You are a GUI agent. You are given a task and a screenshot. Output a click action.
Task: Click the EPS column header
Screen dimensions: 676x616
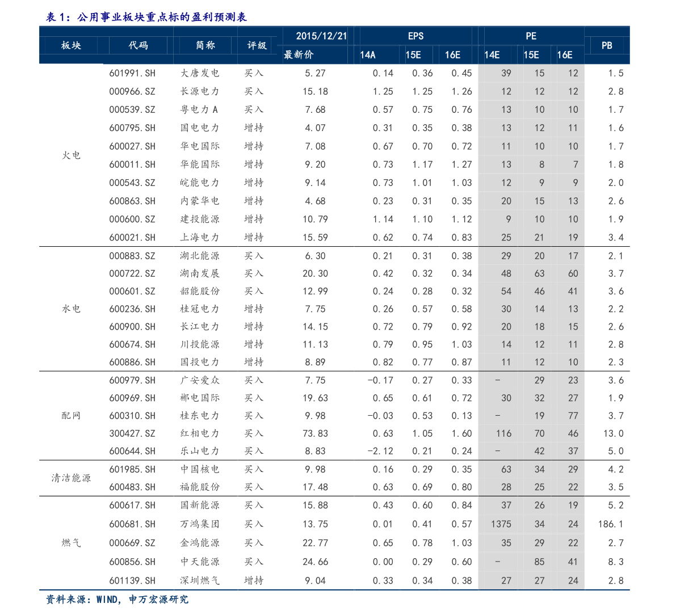coord(416,36)
